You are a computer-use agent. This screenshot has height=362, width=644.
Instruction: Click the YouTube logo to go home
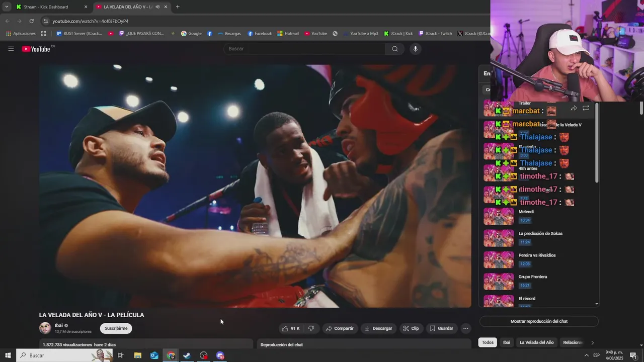coord(36,49)
